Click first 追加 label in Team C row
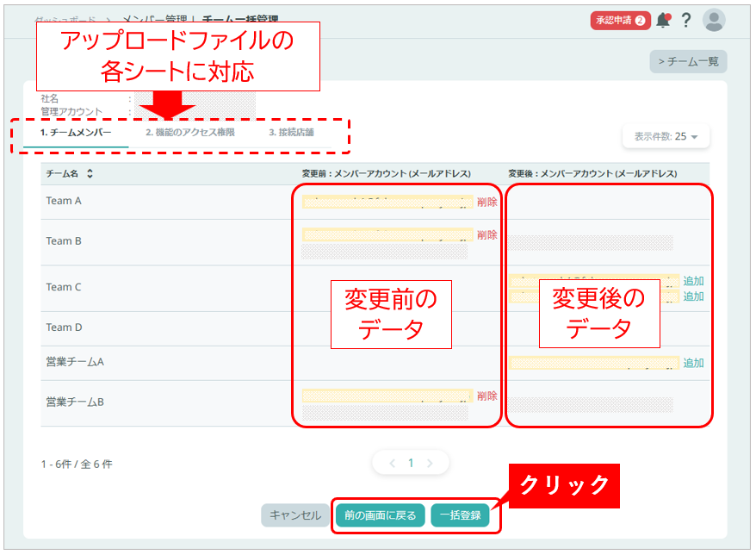The height and width of the screenshot is (555, 756). [693, 281]
